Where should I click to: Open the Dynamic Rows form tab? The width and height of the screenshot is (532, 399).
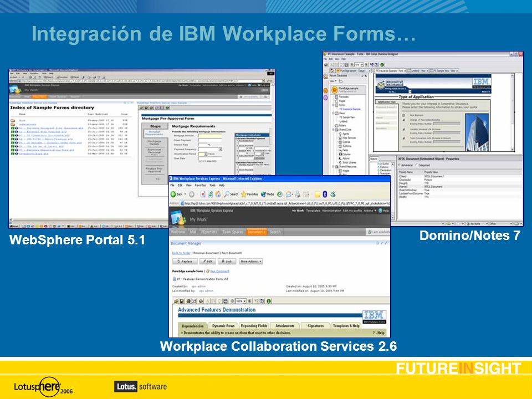(x=223, y=326)
